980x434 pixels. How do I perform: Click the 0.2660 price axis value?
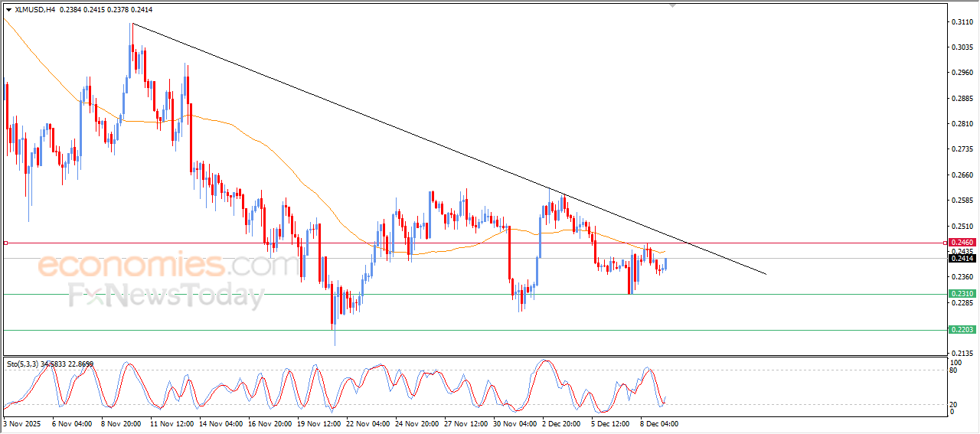click(x=961, y=175)
